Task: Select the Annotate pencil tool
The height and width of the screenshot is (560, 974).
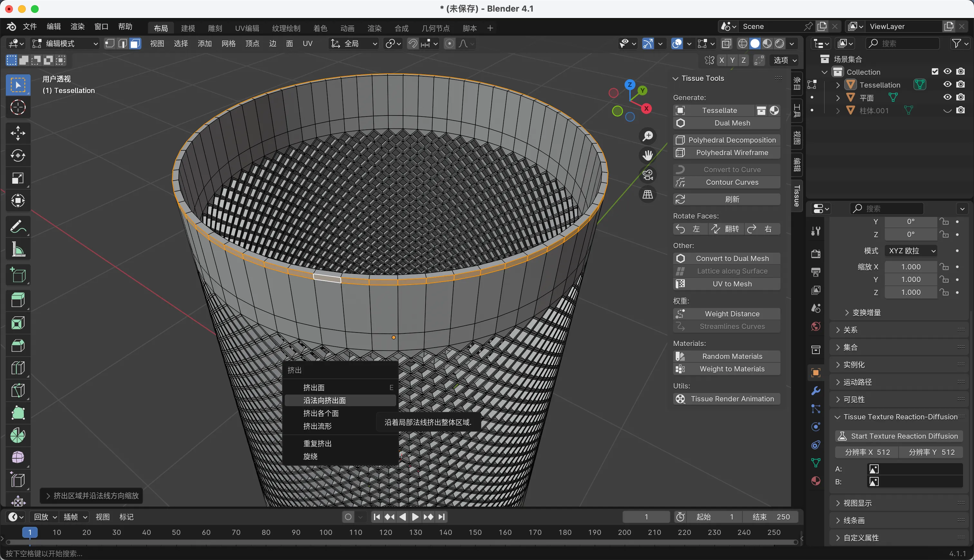Action: 18,227
